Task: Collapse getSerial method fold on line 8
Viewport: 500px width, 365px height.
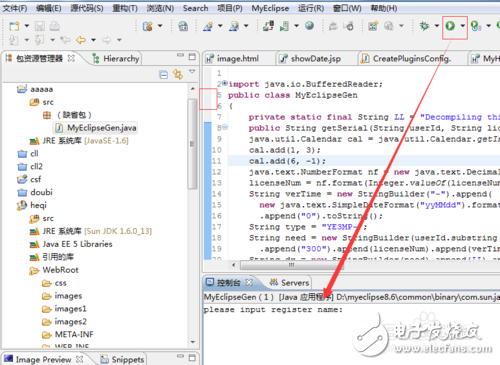Action: (x=225, y=127)
